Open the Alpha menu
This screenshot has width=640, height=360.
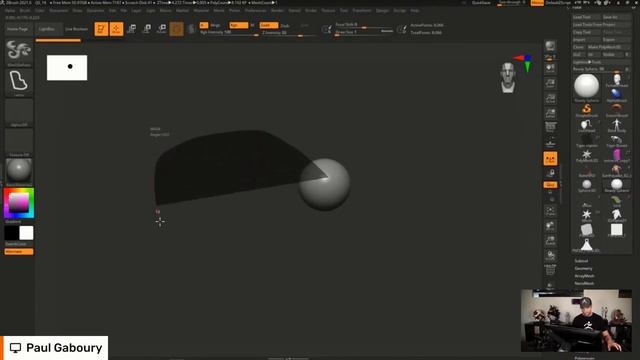[10, 11]
